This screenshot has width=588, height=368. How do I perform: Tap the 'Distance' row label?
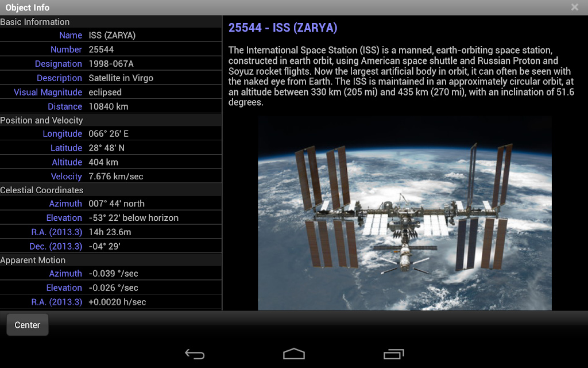[x=65, y=106]
